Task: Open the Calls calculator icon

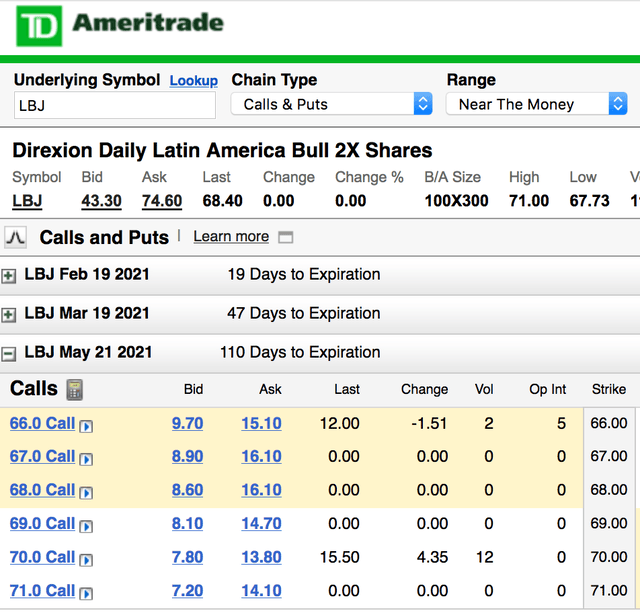Action: click(x=75, y=390)
